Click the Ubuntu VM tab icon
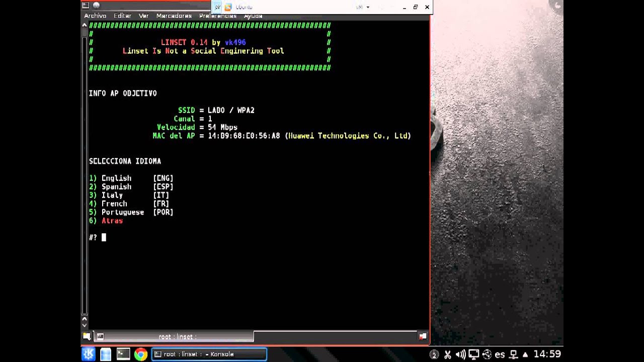The height and width of the screenshot is (362, 644). (228, 7)
